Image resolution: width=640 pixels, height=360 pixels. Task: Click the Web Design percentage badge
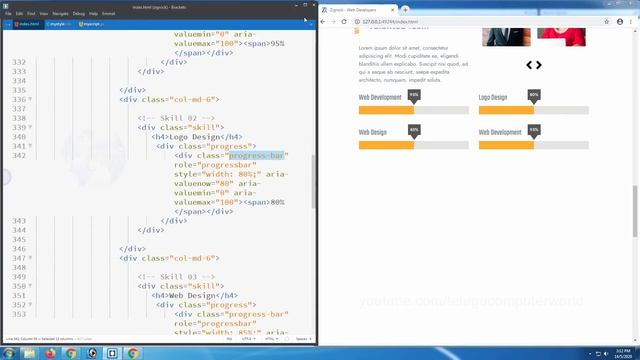point(414,131)
